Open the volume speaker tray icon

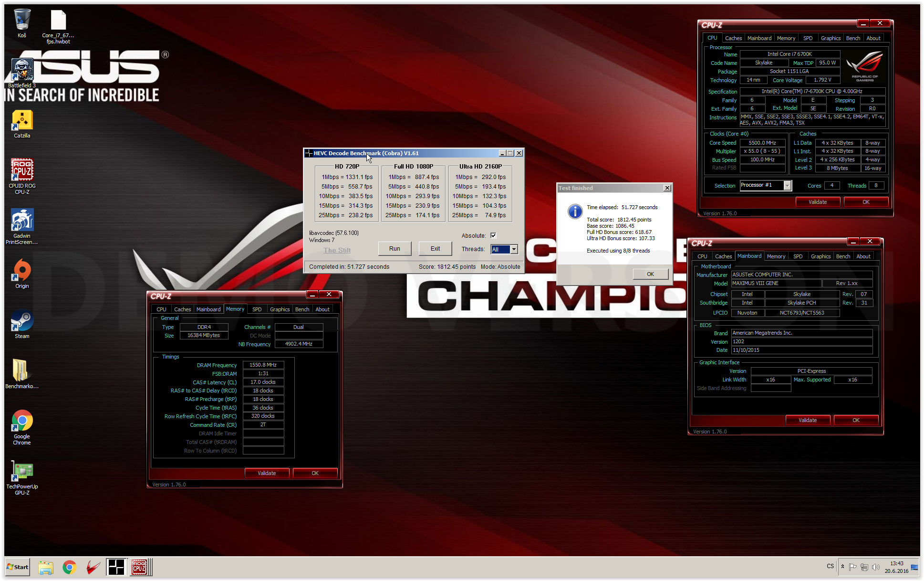[x=876, y=567]
